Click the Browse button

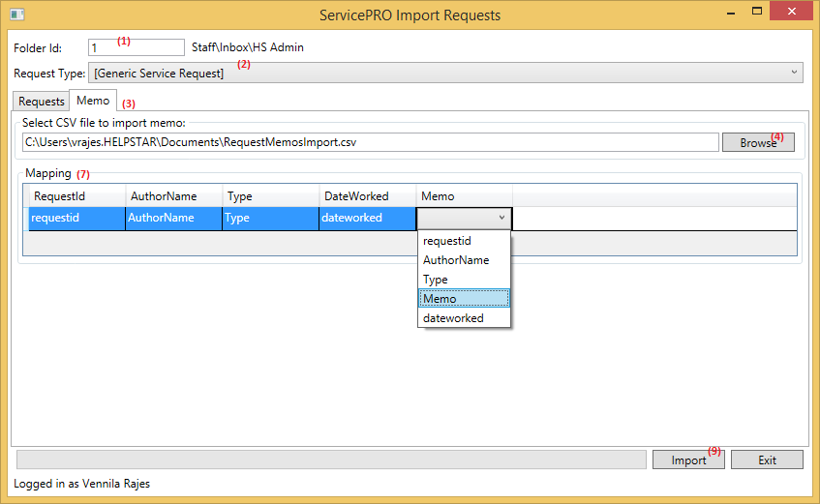(758, 142)
